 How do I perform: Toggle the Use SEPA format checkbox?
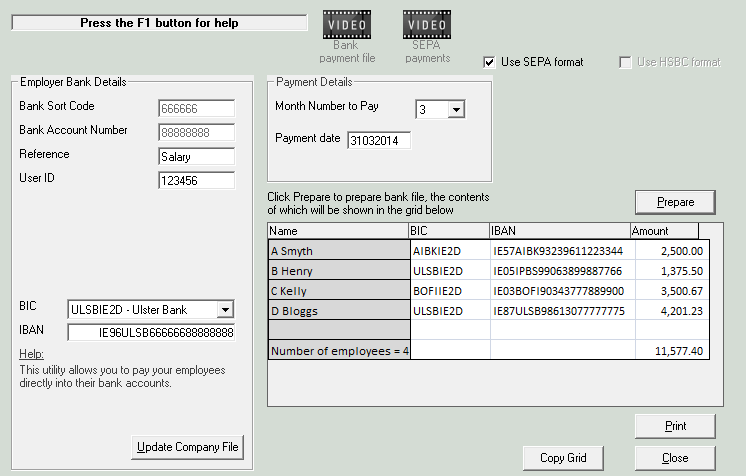(x=489, y=62)
